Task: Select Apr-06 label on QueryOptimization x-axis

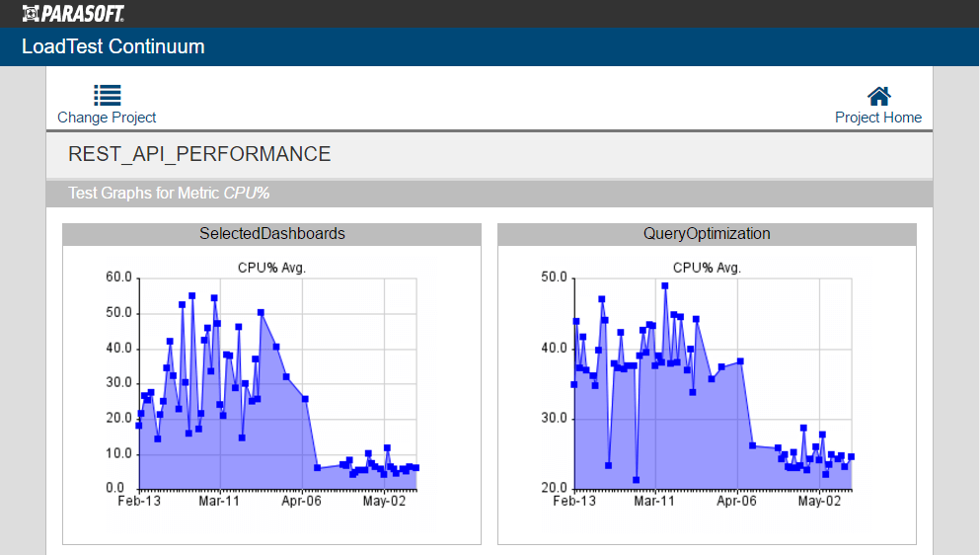Action: (736, 502)
